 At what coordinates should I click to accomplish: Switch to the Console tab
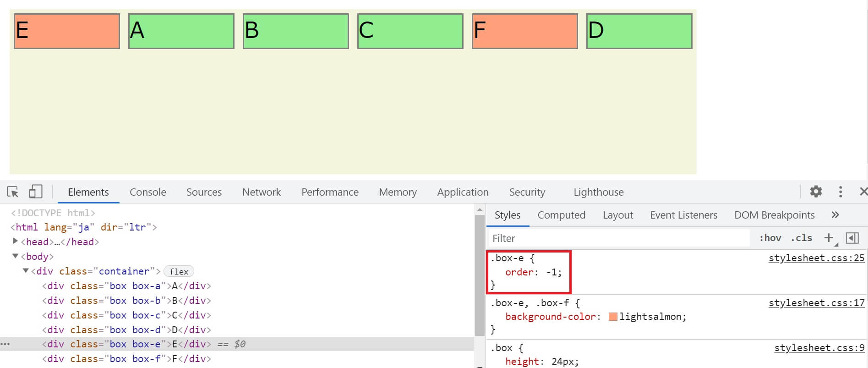pyautogui.click(x=147, y=192)
